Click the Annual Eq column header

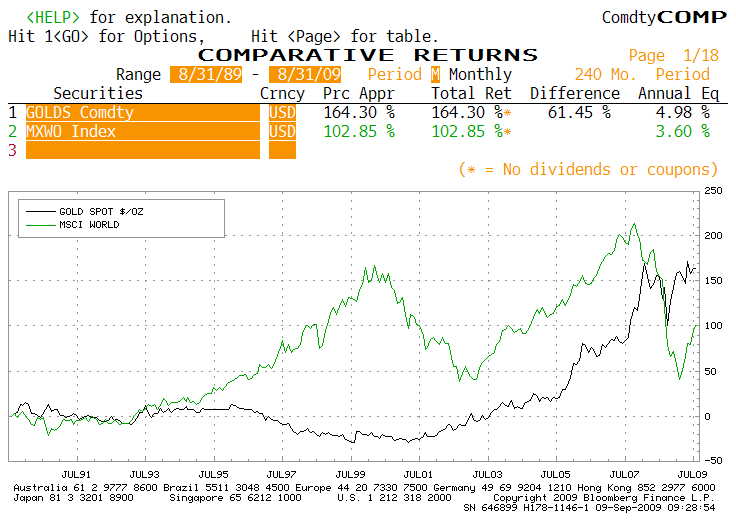[678, 94]
